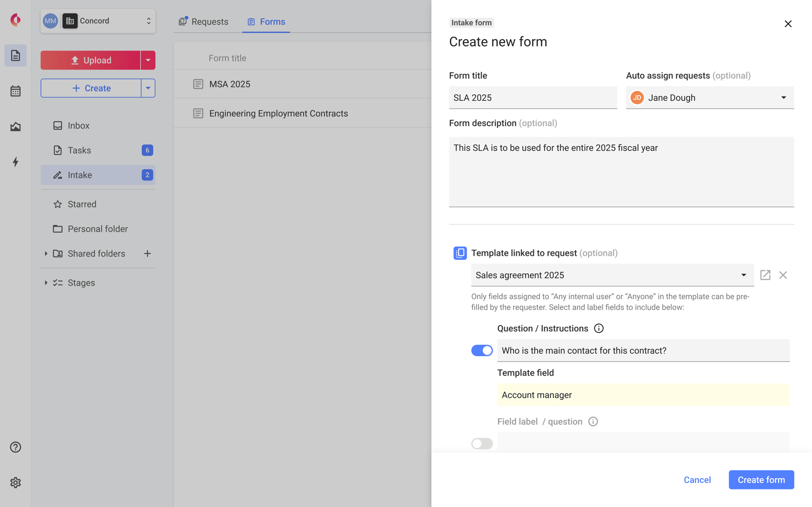Open Settings via the gear icon

click(15, 482)
